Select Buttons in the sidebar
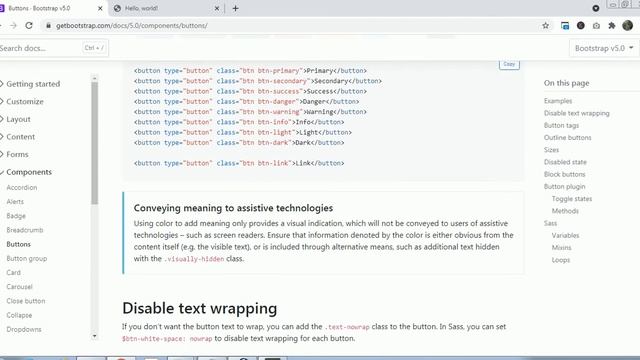640x360 pixels. coord(18,244)
